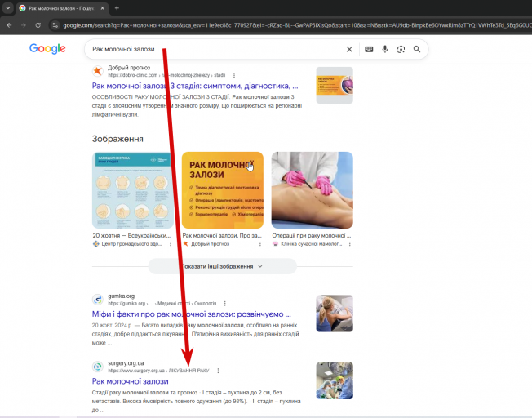The image size is (532, 418).
Task: Clear the search box with the X icon
Action: coord(349,49)
